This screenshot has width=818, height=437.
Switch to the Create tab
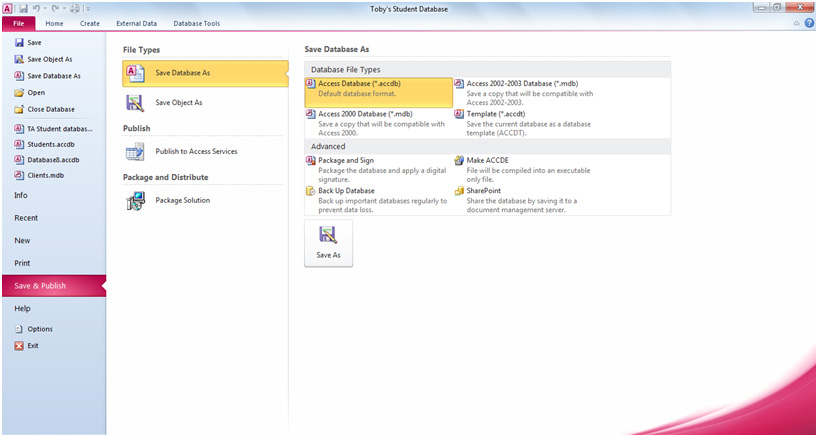tap(90, 23)
